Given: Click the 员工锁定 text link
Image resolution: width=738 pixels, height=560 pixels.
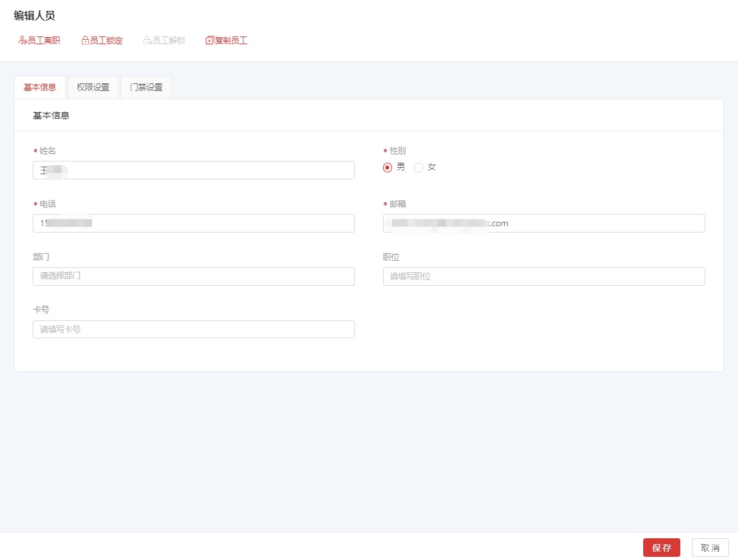Looking at the screenshot, I should [106, 40].
